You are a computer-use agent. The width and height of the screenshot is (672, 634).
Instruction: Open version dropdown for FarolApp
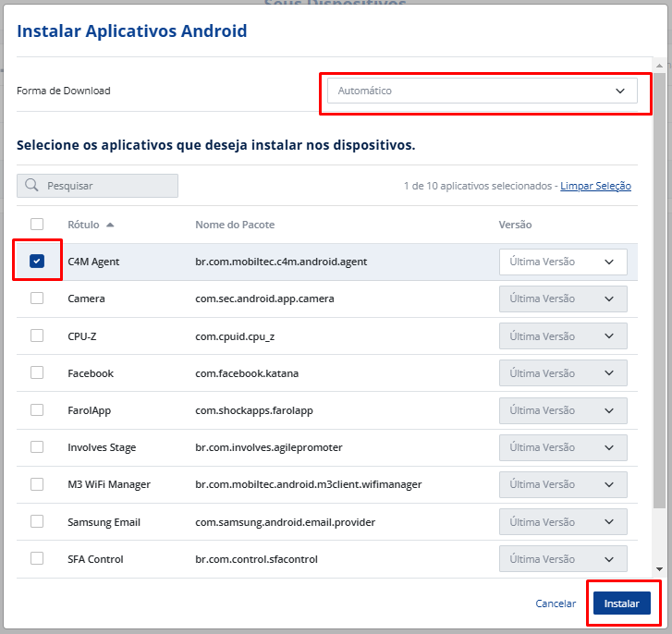(x=563, y=411)
